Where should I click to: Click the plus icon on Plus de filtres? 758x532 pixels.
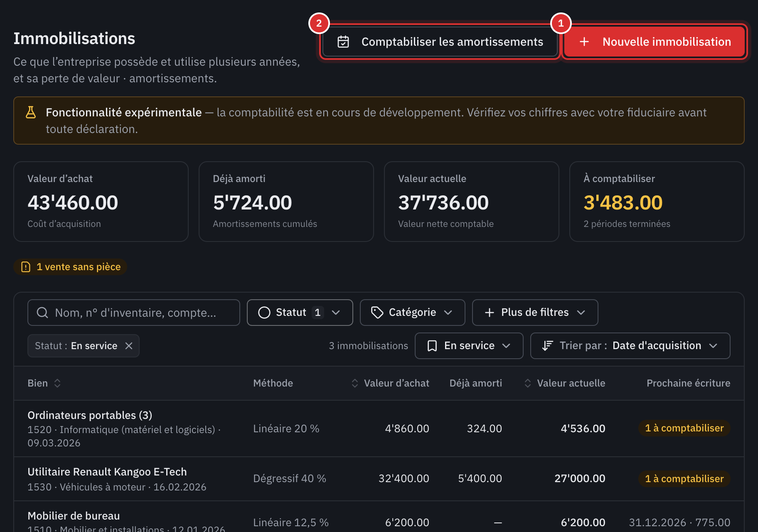coord(490,313)
